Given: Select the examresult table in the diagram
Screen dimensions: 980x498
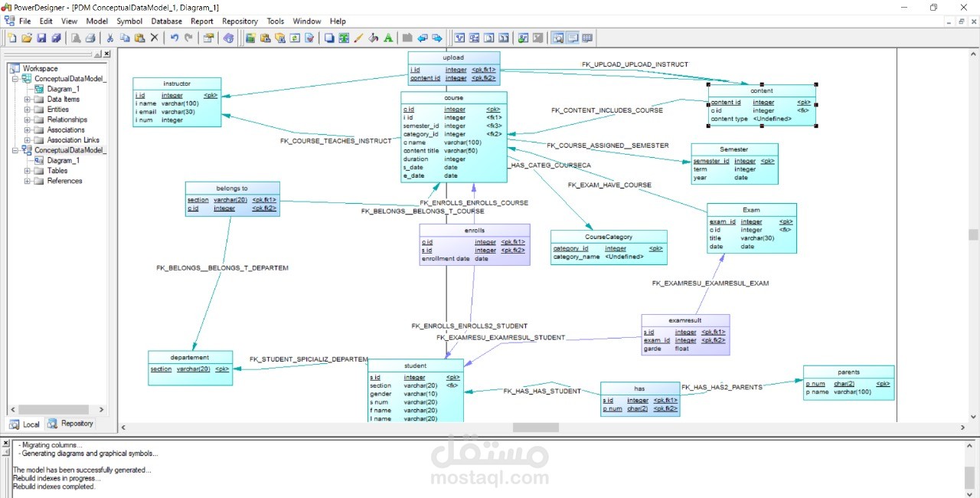Looking at the screenshot, I should [x=685, y=335].
